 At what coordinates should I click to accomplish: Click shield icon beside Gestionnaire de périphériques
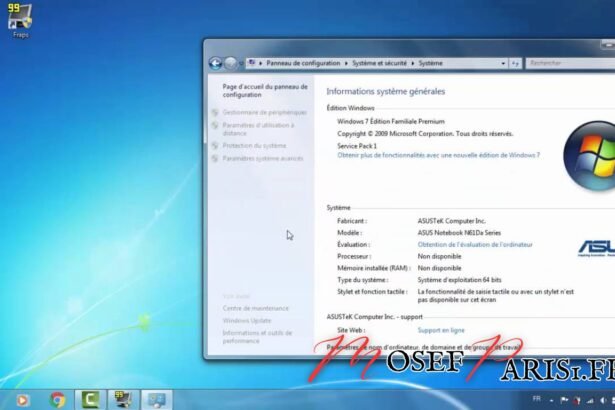pyautogui.click(x=215, y=112)
